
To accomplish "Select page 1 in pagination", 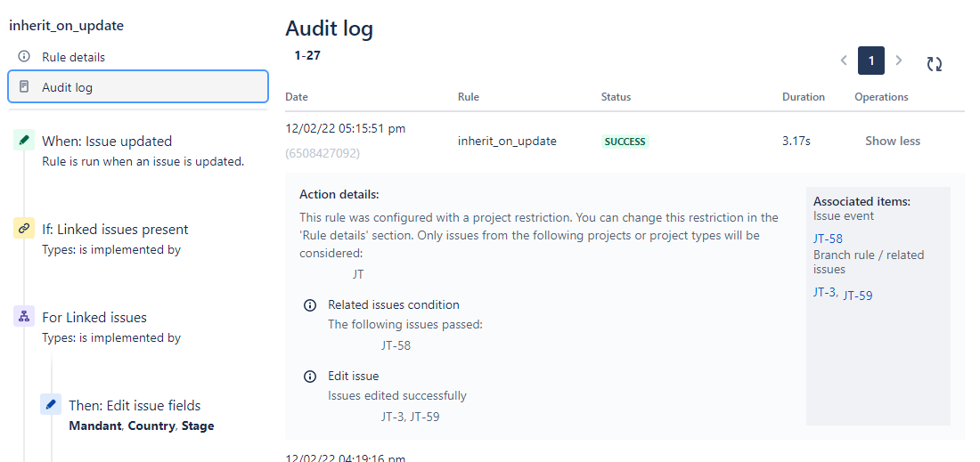I will (x=871, y=61).
